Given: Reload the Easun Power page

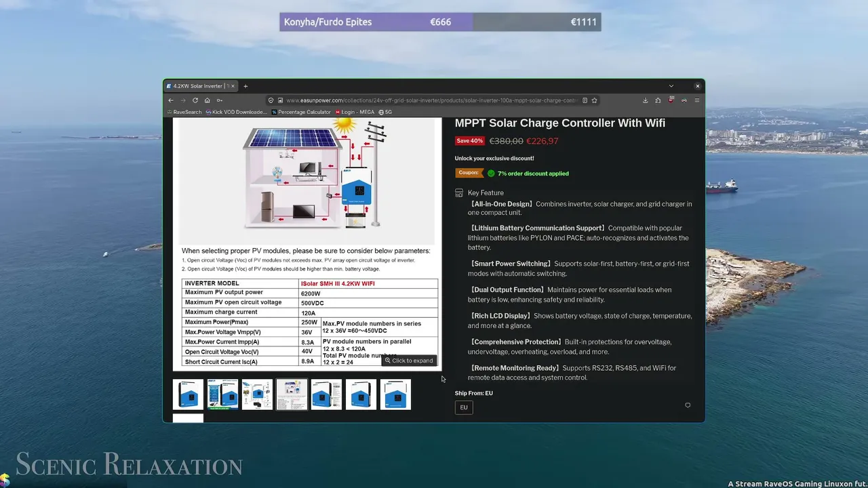Looking at the screenshot, I should (195, 100).
